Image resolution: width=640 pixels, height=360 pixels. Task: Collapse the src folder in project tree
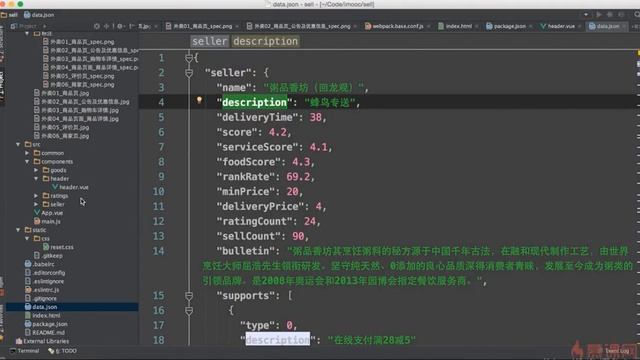(18, 144)
